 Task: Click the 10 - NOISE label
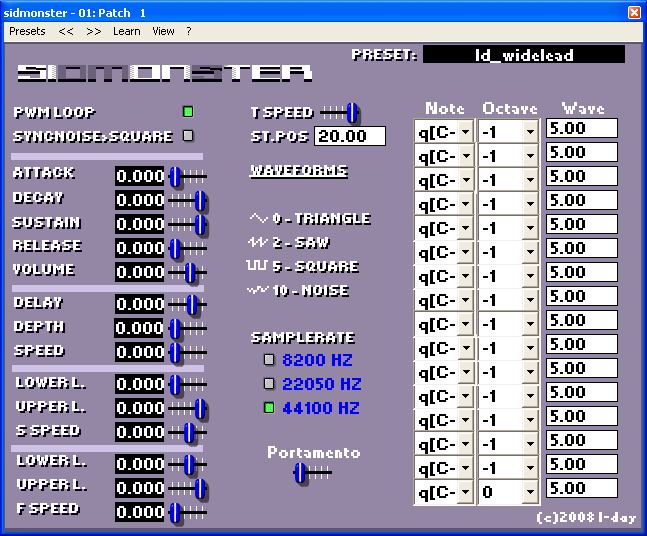click(311, 290)
